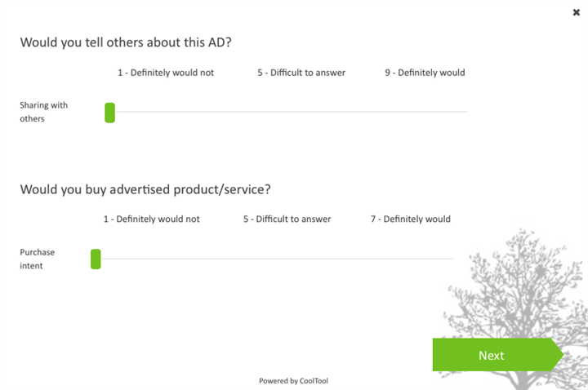This screenshot has height=390, width=588.
Task: Click the "Sharing with others" row label
Action: pyautogui.click(x=44, y=112)
